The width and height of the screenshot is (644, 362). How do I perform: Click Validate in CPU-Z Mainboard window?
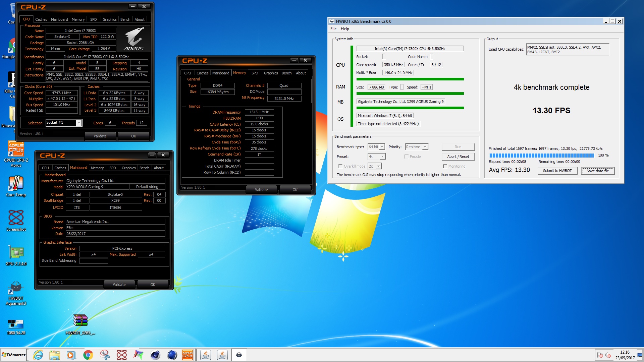(x=119, y=285)
